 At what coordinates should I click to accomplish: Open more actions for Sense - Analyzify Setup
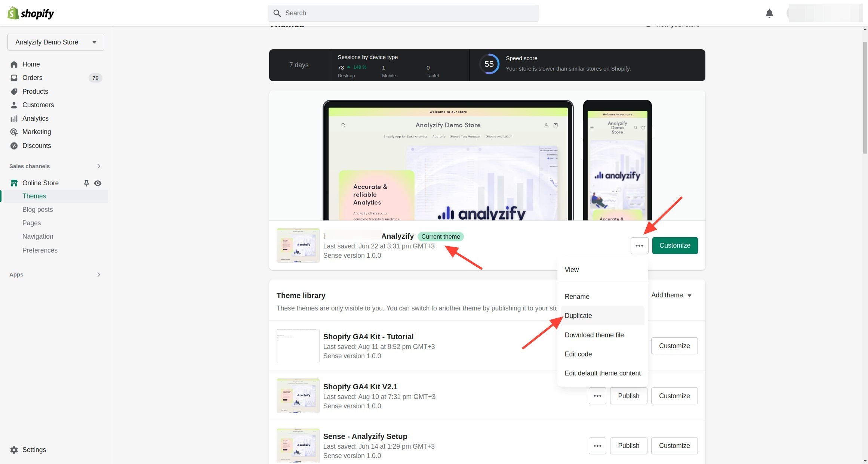[x=597, y=446]
